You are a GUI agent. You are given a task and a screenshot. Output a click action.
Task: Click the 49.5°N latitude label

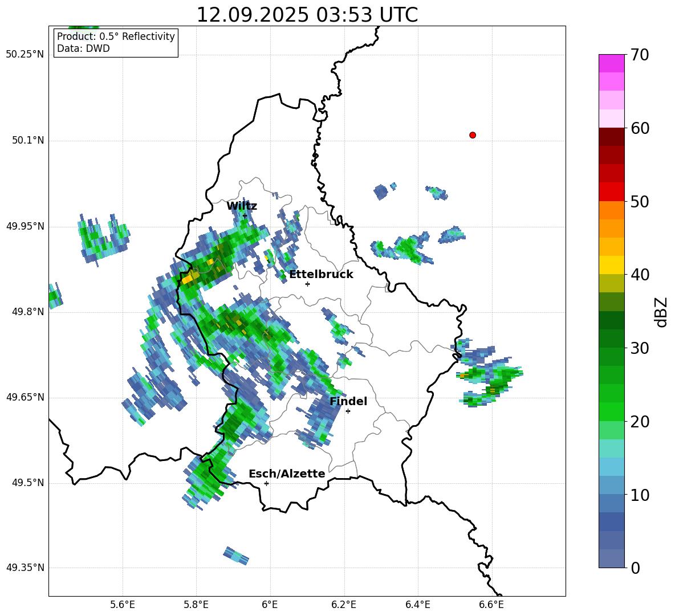(x=27, y=483)
